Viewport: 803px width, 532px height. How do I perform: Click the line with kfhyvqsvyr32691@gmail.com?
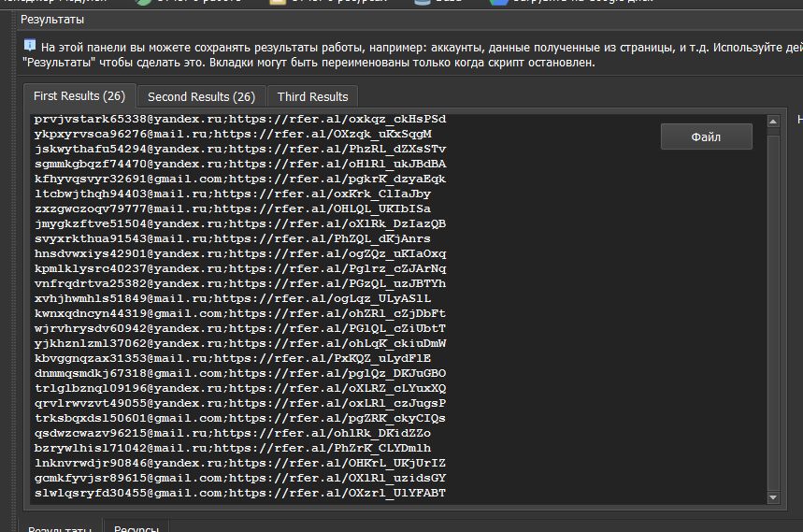point(240,180)
